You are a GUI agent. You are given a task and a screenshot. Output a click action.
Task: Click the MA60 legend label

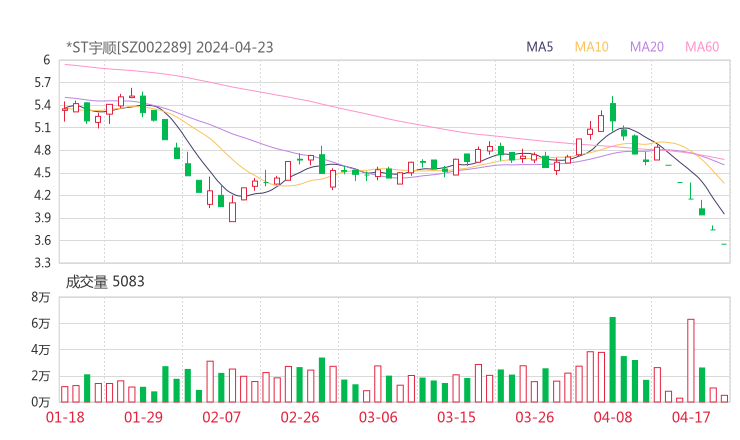tap(702, 47)
